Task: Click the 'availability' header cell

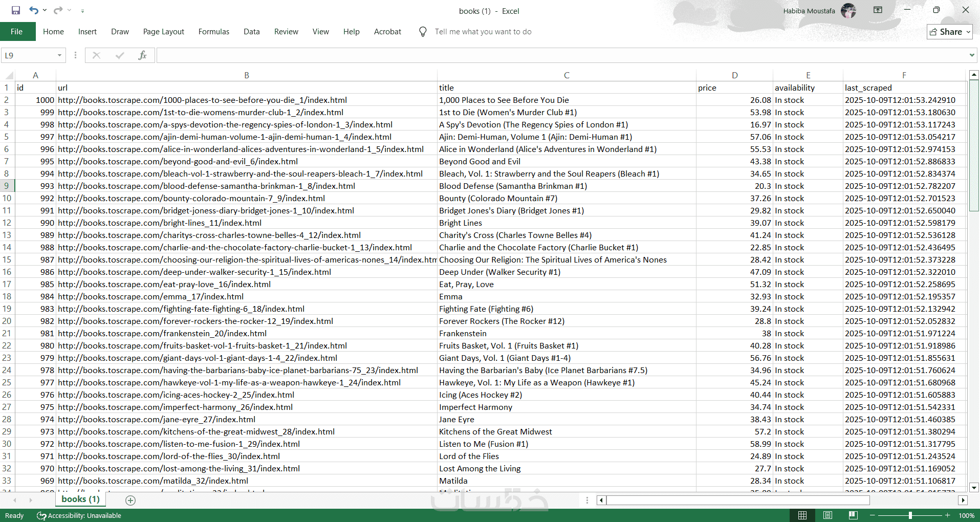Action: 808,88
